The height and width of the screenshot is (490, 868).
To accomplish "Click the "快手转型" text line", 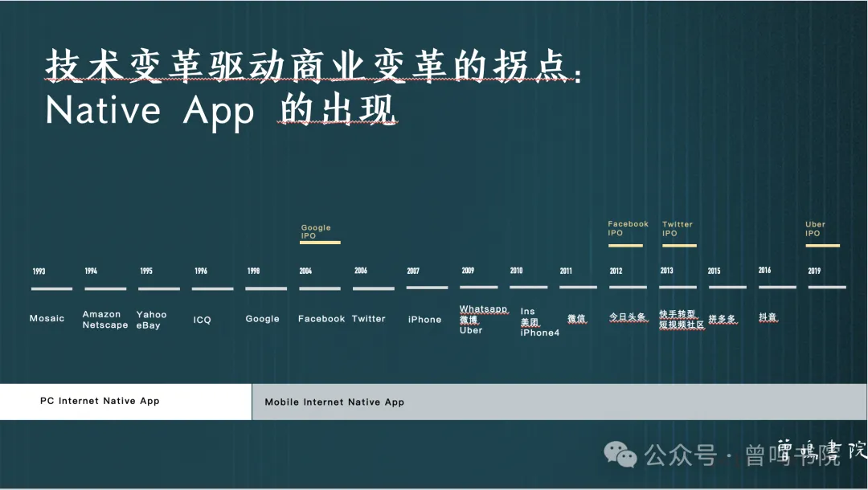I will (x=678, y=314).
